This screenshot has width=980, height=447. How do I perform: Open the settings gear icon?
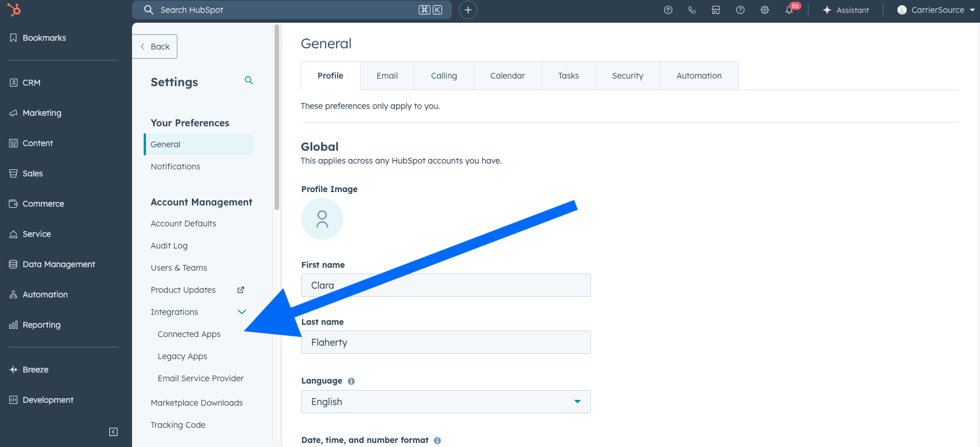pos(765,10)
